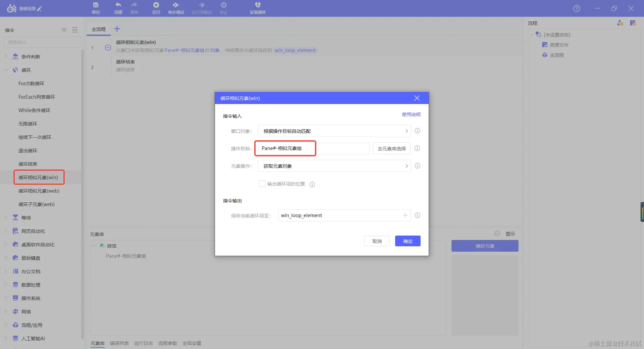Select Pane#-相似元素组 in element library
Image resolution: width=644 pixels, height=349 pixels.
tap(126, 256)
